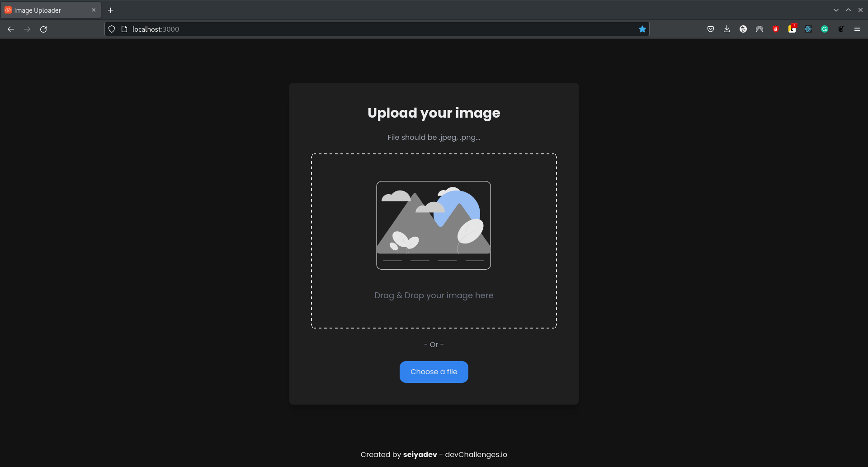Go forward to the next page
The height and width of the screenshot is (467, 868).
[27, 29]
